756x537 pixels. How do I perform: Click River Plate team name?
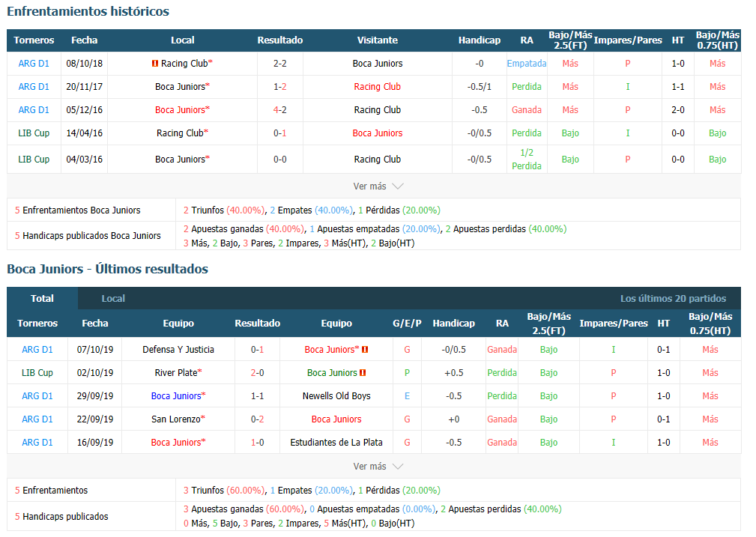point(176,373)
